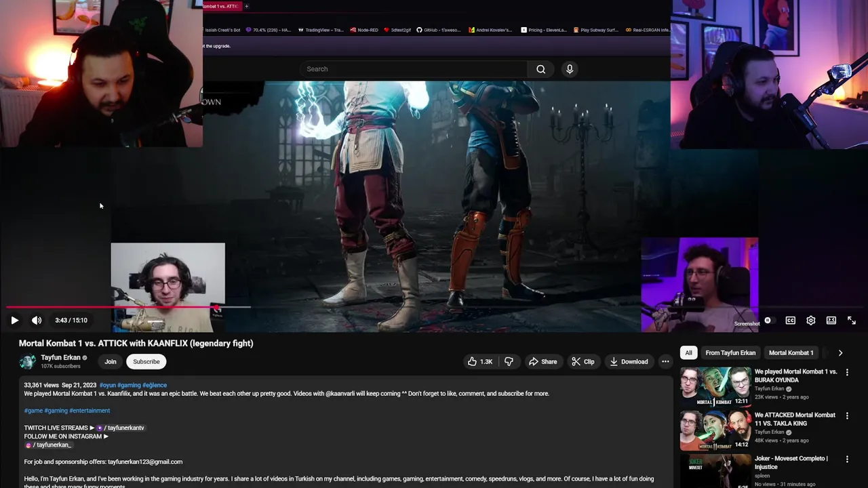Enter full screen mode

pos(852,321)
